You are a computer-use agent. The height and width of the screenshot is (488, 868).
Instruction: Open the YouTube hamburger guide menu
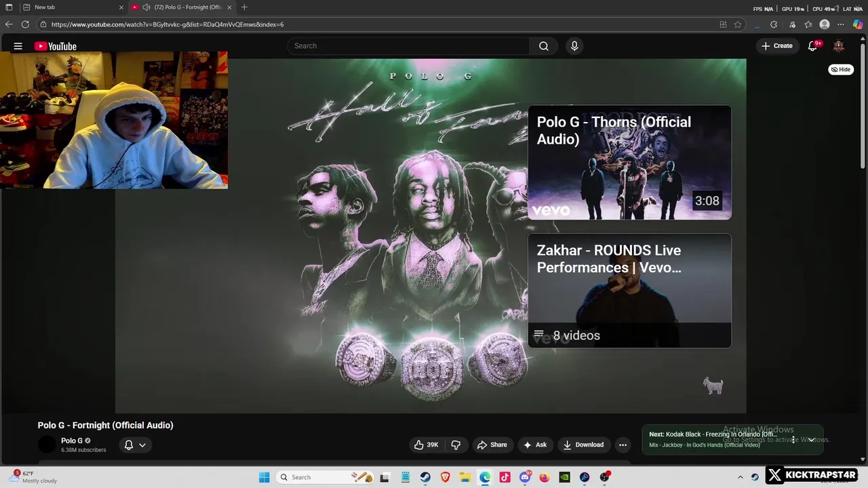tap(18, 46)
